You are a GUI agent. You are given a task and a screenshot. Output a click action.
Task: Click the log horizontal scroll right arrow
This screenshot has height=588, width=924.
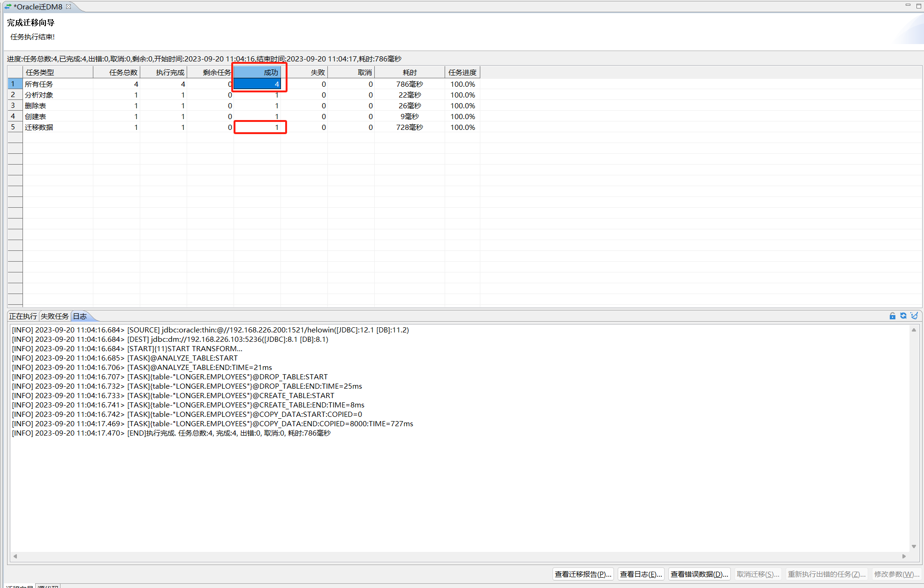click(904, 556)
